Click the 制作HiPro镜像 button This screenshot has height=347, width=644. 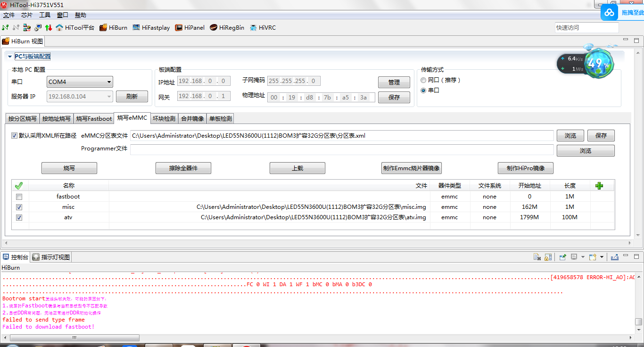526,168
